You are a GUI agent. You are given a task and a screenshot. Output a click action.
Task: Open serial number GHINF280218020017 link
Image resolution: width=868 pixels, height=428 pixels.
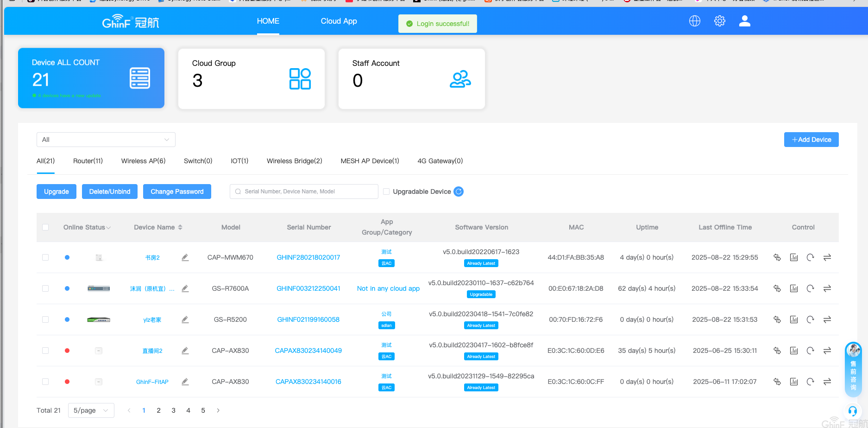(308, 257)
